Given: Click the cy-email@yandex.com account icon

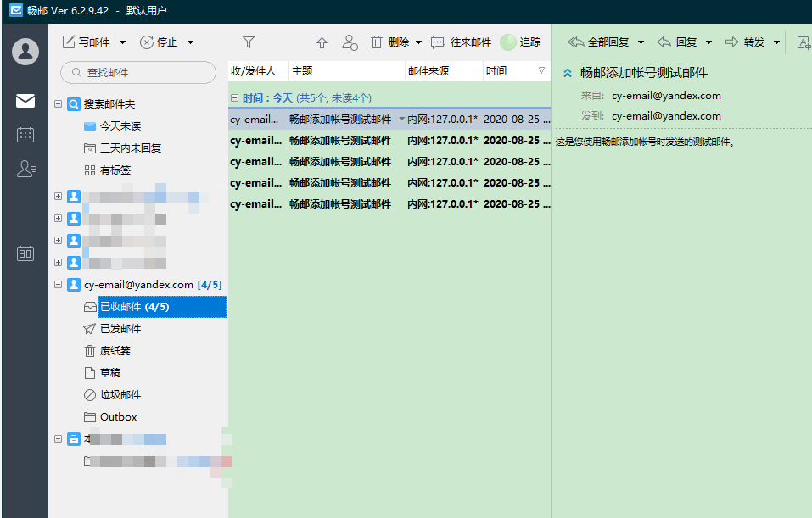Looking at the screenshot, I should 74,285.
